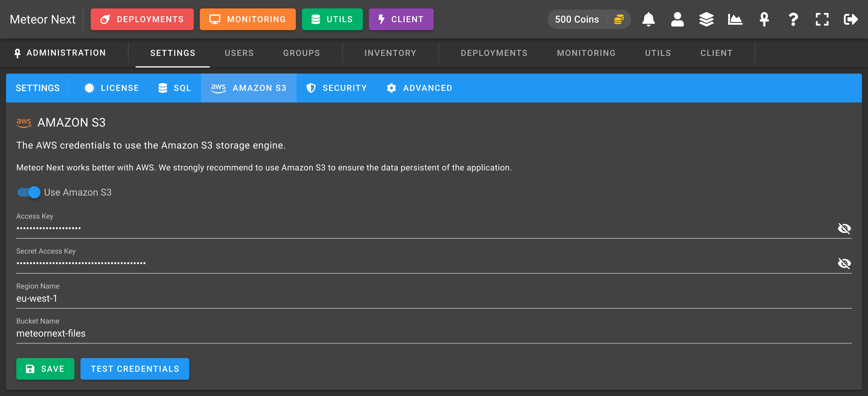Click the Test Credentials button
Viewport: 868px width, 396px height.
(x=135, y=369)
